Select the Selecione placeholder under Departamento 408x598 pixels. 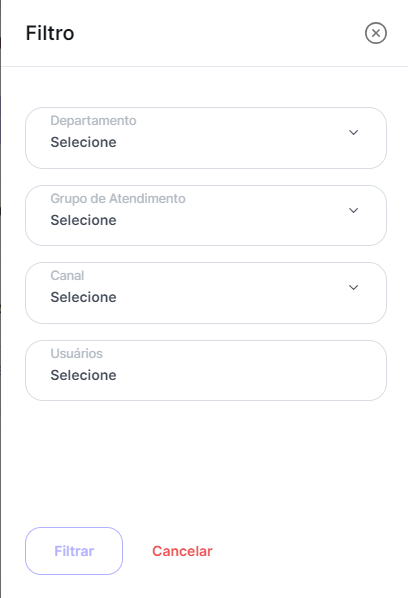[84, 142]
